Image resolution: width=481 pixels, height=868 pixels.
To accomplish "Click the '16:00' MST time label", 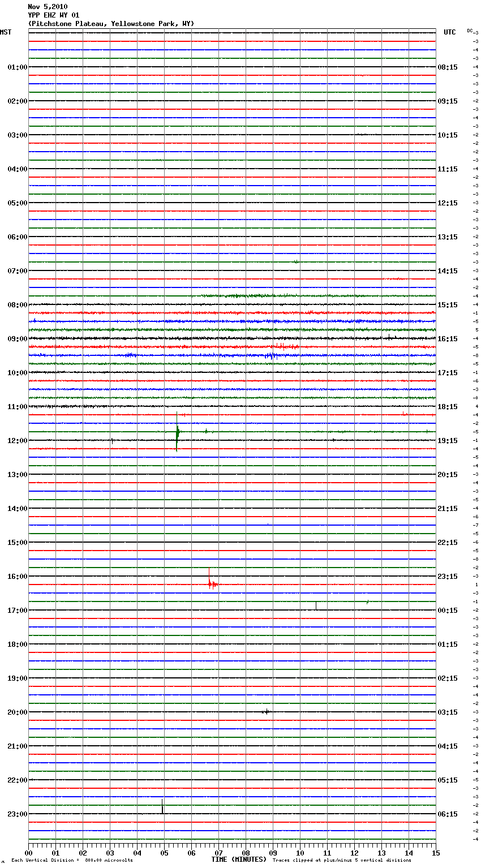I will pos(18,577).
